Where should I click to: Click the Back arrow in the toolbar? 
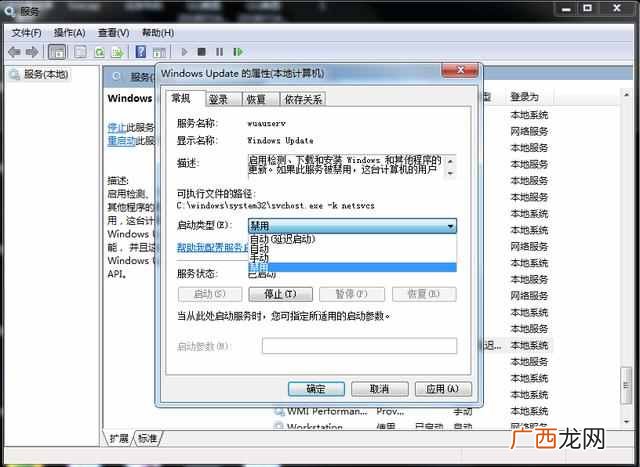click(15, 52)
